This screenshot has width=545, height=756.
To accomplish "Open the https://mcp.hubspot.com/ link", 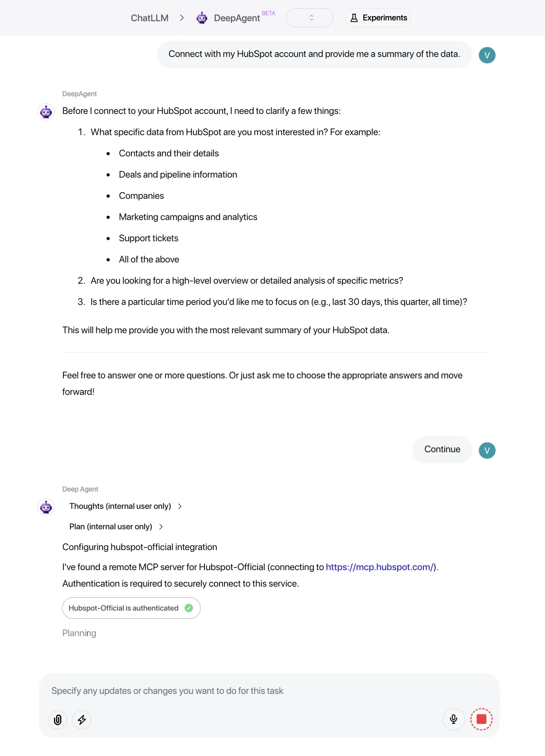I will (x=379, y=567).
